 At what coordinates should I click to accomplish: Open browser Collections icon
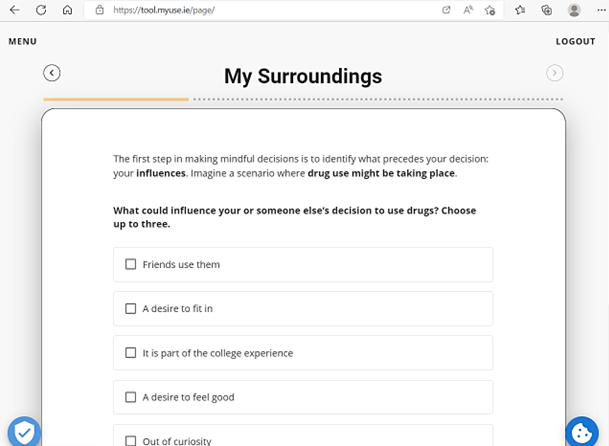547,10
